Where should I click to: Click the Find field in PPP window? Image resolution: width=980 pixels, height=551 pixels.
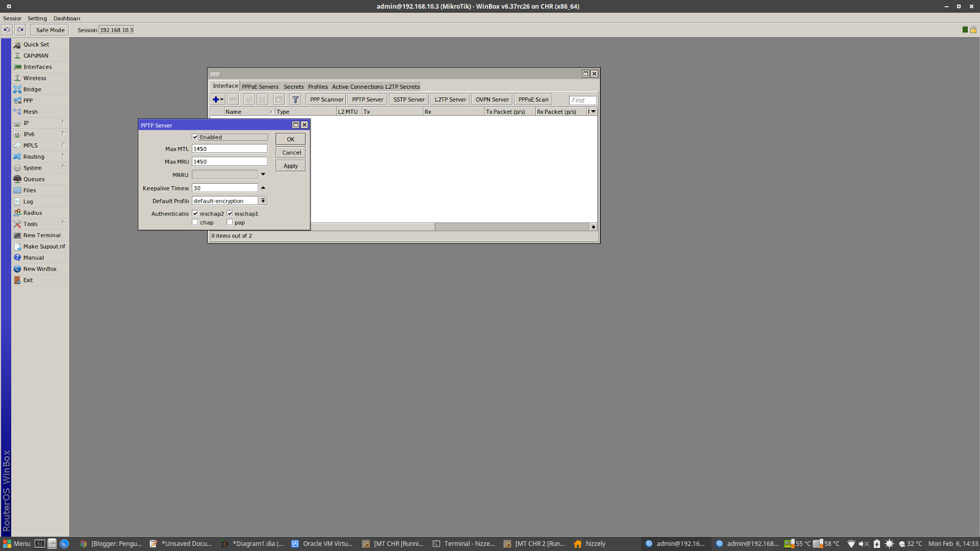tap(582, 100)
